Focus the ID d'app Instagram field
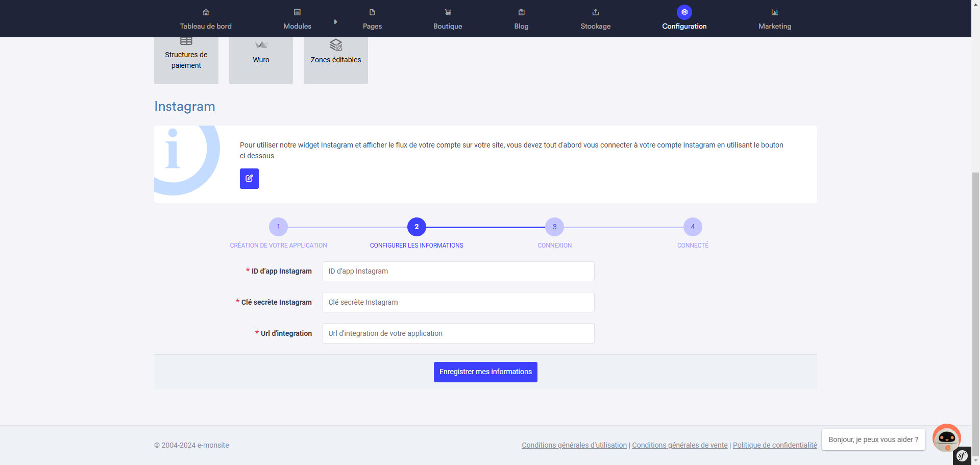Screen dimensions: 980x465 [x=458, y=271]
